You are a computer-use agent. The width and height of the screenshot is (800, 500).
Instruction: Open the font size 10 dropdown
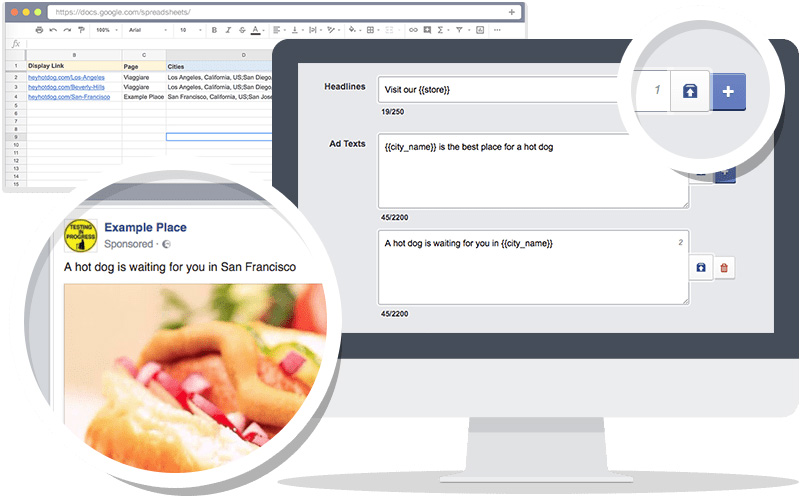[x=190, y=30]
